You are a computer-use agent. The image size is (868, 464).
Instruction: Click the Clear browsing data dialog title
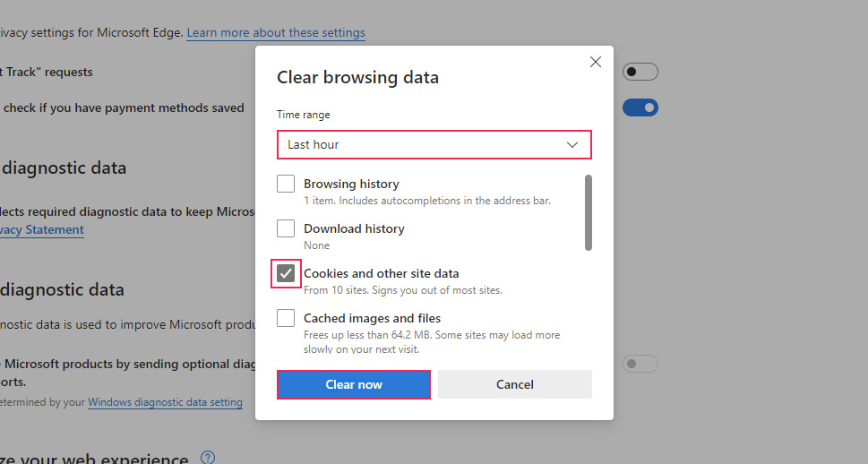click(x=357, y=77)
